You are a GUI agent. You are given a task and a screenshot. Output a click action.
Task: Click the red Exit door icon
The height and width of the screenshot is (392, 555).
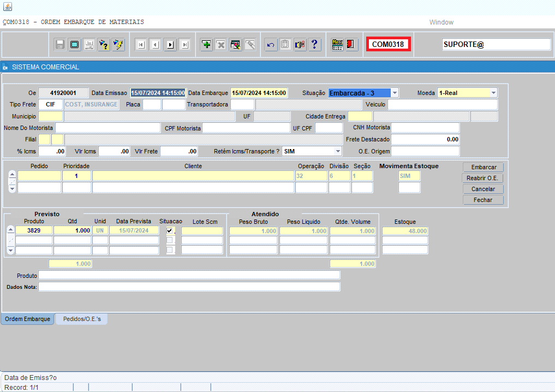coord(352,45)
